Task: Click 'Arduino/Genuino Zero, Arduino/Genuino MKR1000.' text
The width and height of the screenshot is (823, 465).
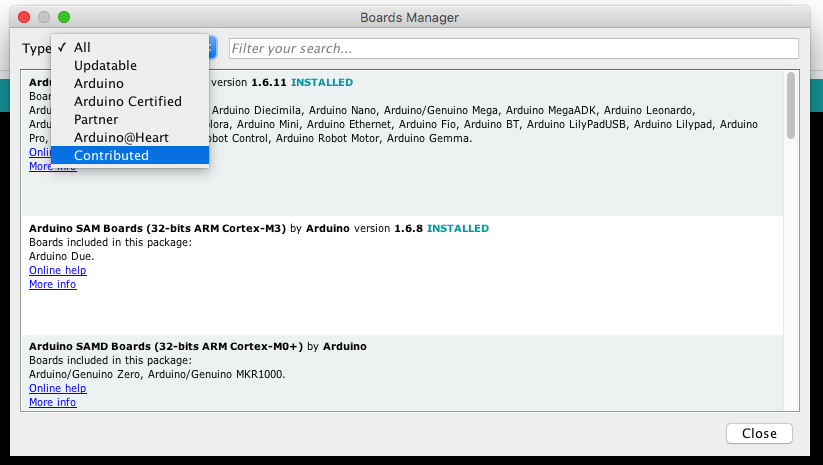Action: pyautogui.click(x=157, y=374)
